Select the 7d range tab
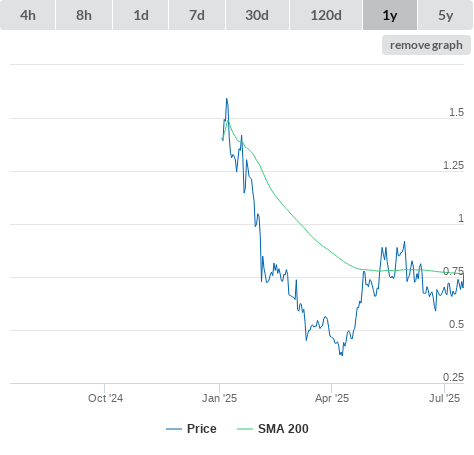The image size is (474, 455). click(x=197, y=15)
